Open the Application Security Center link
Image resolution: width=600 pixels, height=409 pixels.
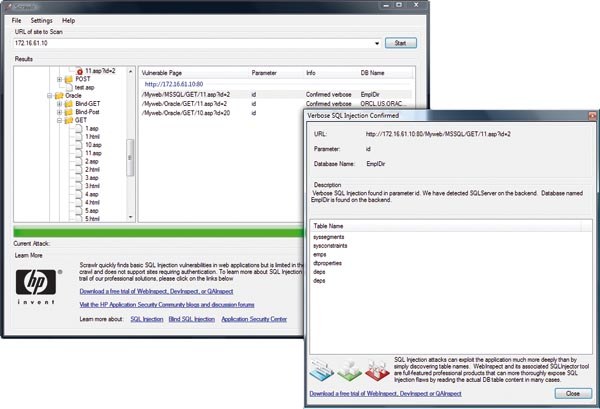[x=254, y=319]
